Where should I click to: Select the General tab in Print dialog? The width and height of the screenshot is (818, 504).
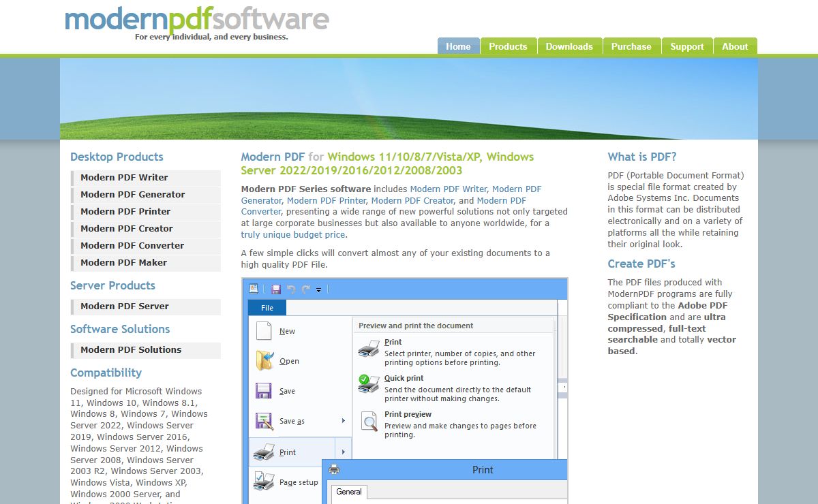click(349, 492)
